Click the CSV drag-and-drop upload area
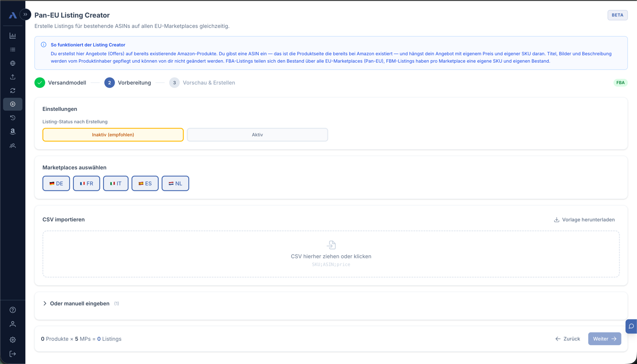 331,253
